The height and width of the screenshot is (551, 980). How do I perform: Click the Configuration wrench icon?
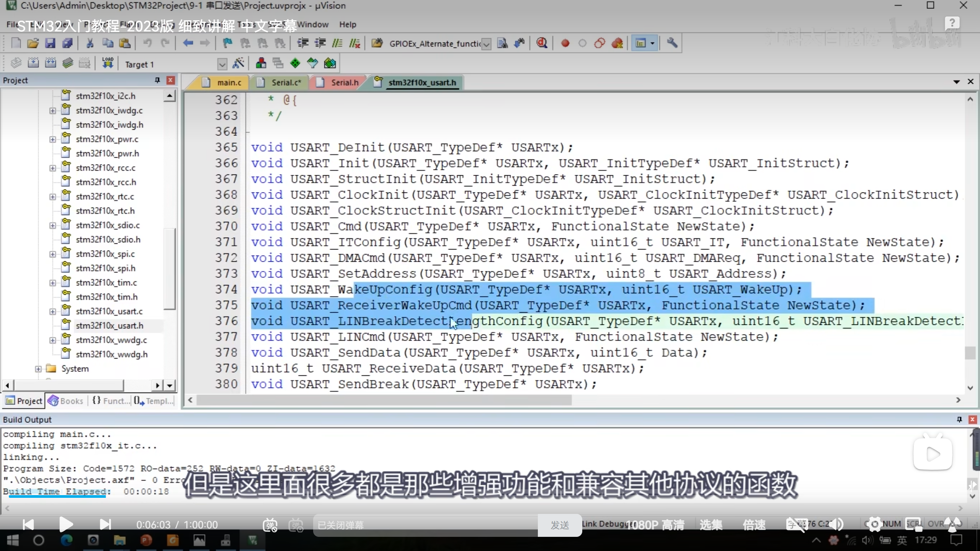pos(672,43)
